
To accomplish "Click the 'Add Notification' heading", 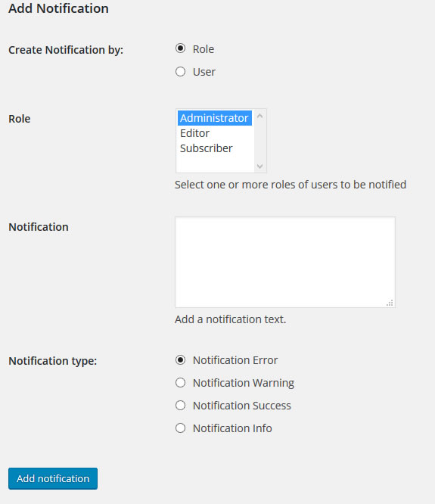I will click(x=58, y=8).
